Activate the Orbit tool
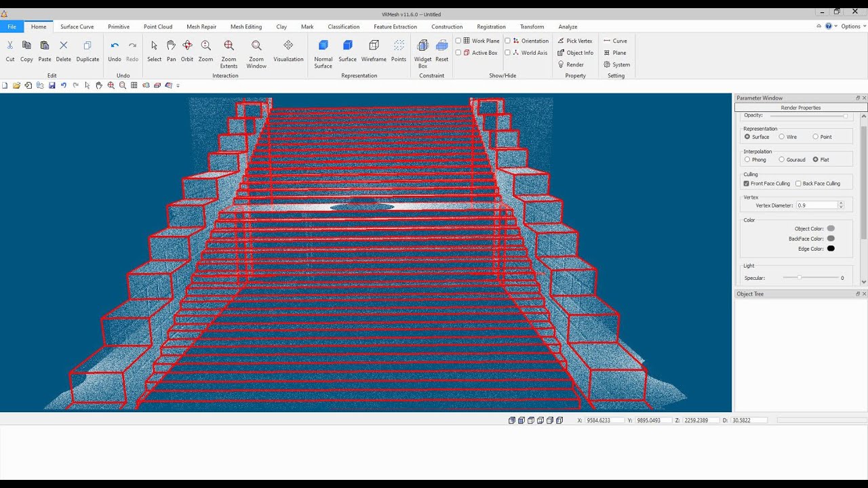Viewport: 868px width, 488px height. coord(187,45)
